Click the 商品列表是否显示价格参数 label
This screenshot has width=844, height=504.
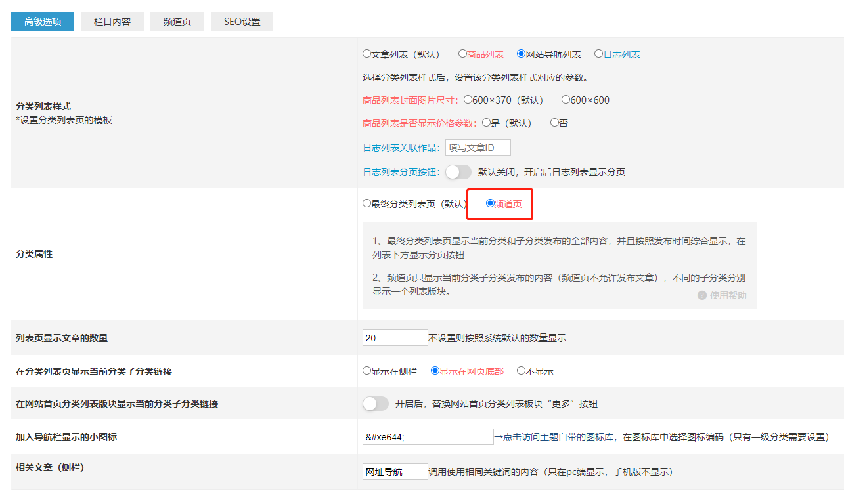(420, 123)
